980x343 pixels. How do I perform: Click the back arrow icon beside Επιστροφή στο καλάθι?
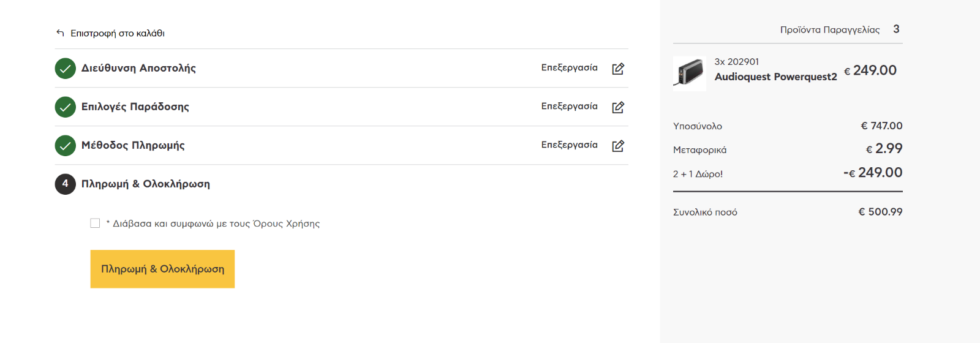click(60, 33)
